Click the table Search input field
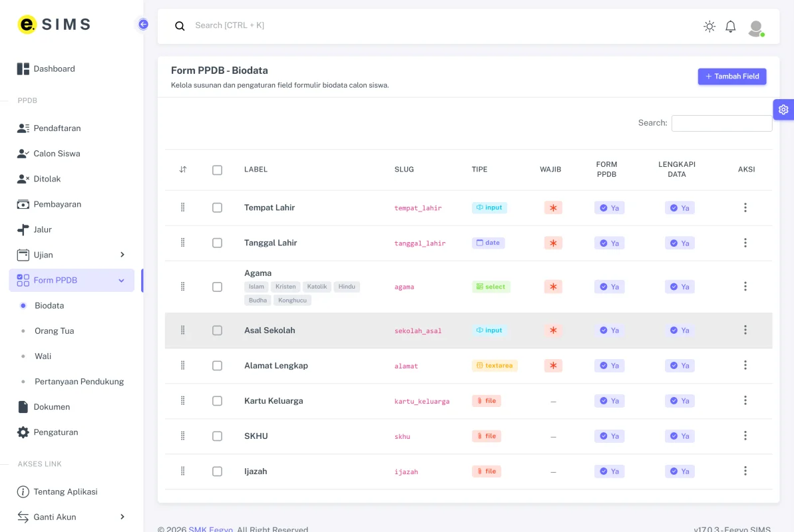This screenshot has width=794, height=532. pos(721,123)
